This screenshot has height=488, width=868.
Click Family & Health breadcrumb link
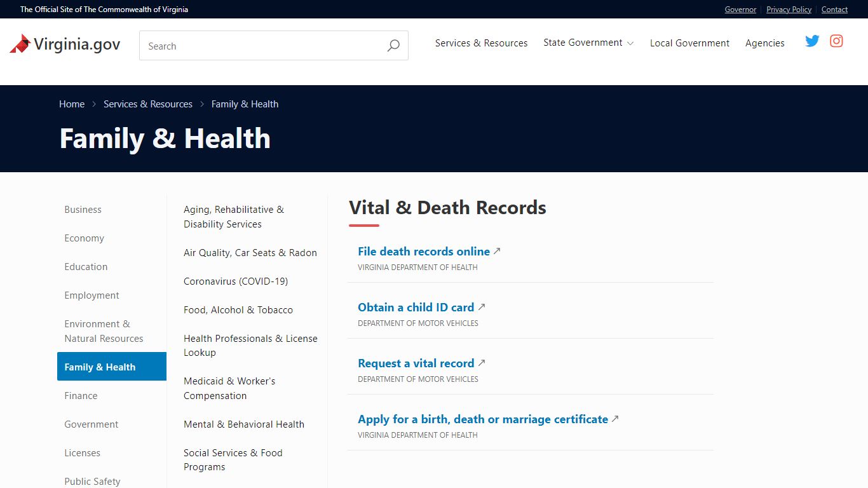(245, 104)
